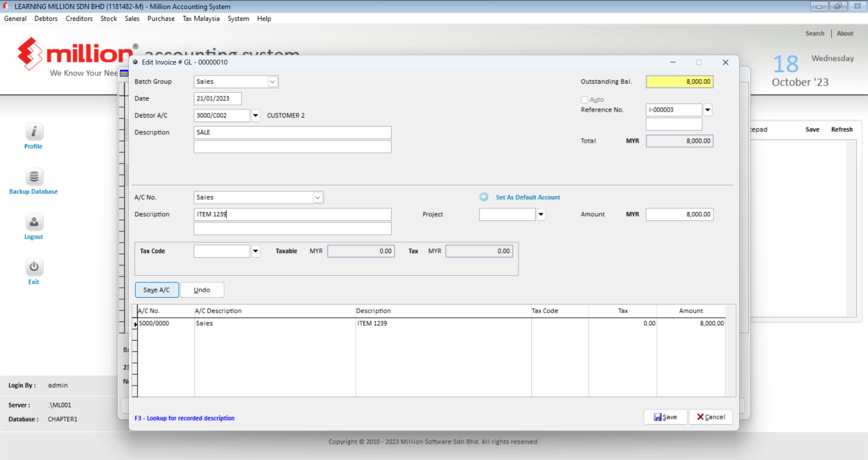
Task: Open the Debtors menu
Action: pyautogui.click(x=46, y=19)
